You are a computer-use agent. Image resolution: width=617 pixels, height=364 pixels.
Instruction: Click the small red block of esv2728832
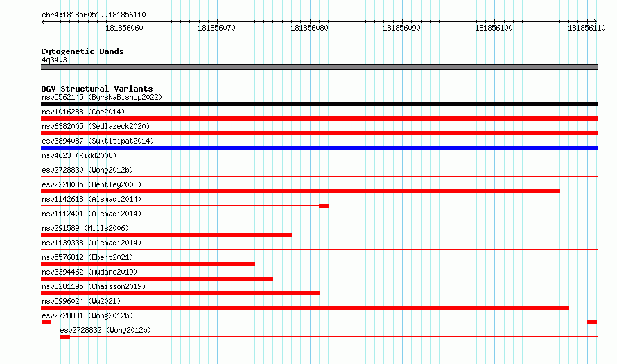click(65, 337)
